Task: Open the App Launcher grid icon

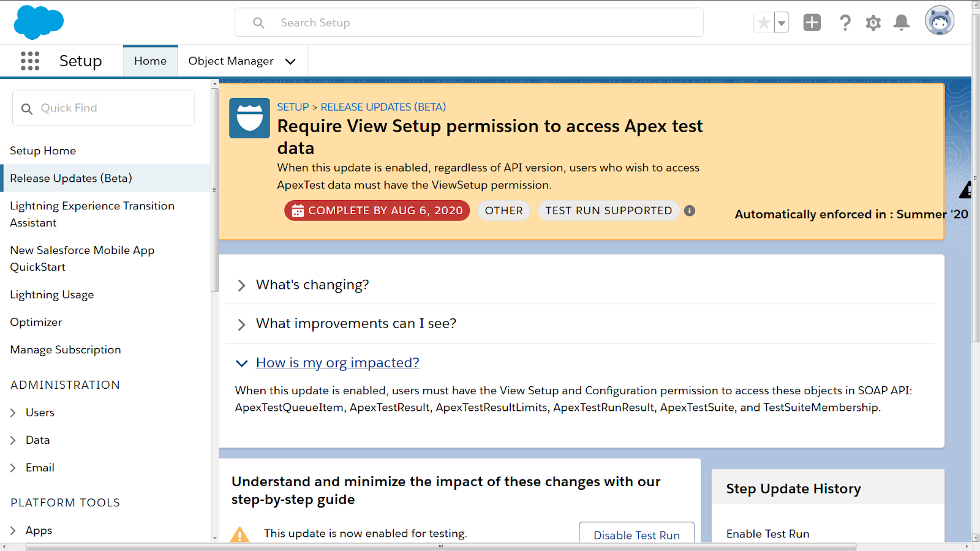Action: click(30, 61)
